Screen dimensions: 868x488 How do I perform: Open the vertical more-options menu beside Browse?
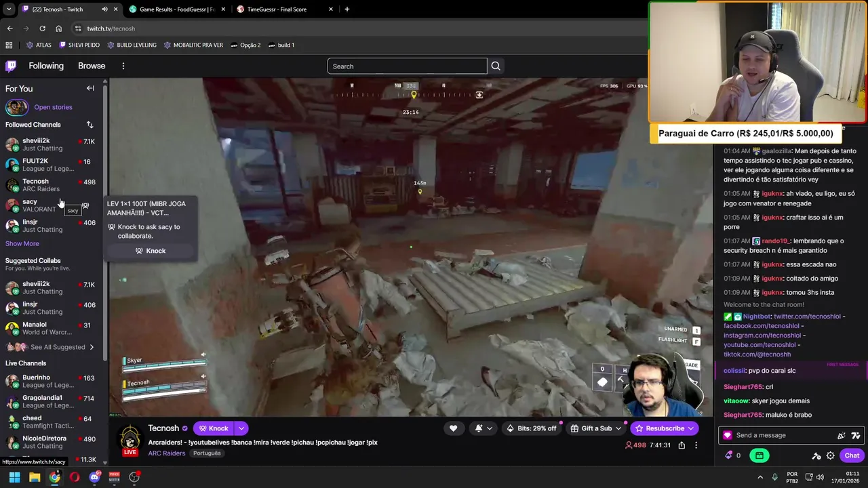point(123,66)
